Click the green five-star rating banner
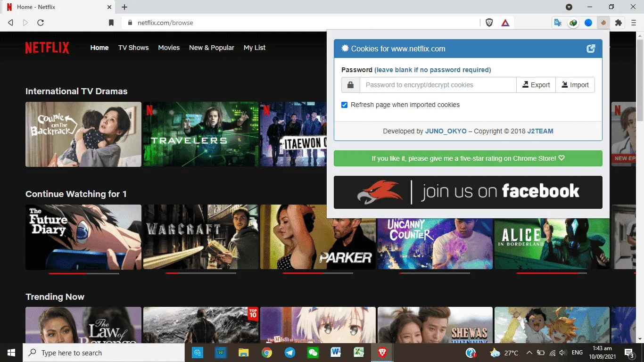The image size is (644, 362). coord(468,158)
